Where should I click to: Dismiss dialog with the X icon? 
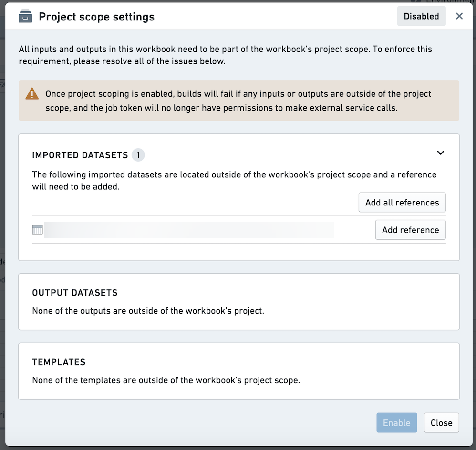pos(459,16)
